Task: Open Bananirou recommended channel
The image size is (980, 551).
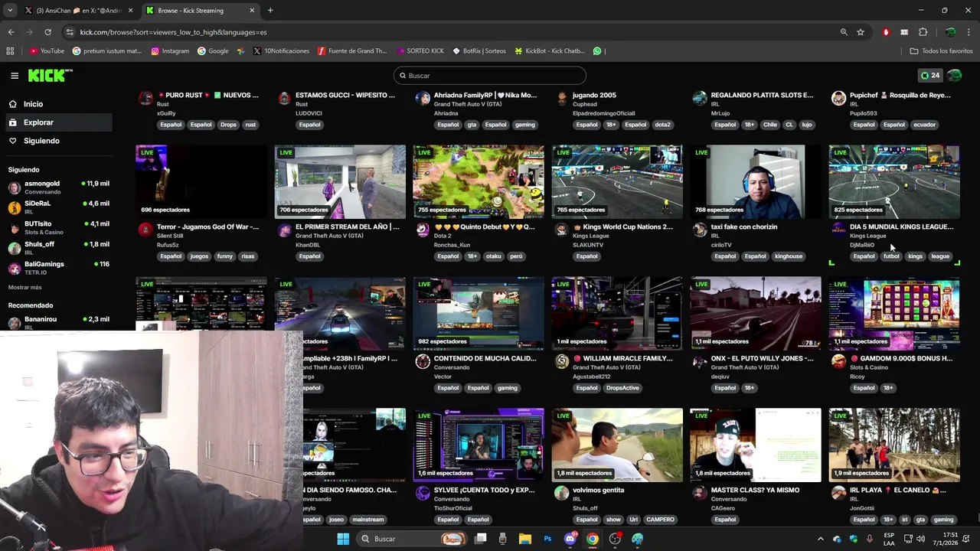Action: 58,322
